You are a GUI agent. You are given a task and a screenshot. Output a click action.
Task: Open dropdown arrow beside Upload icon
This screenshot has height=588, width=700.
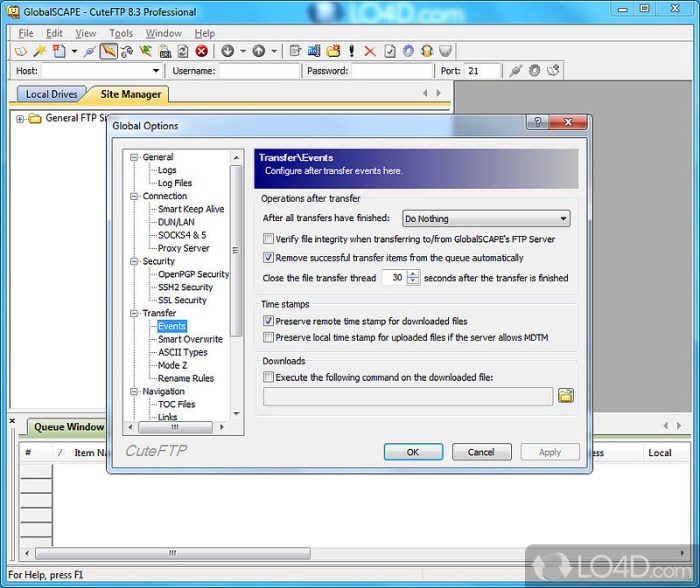click(274, 51)
